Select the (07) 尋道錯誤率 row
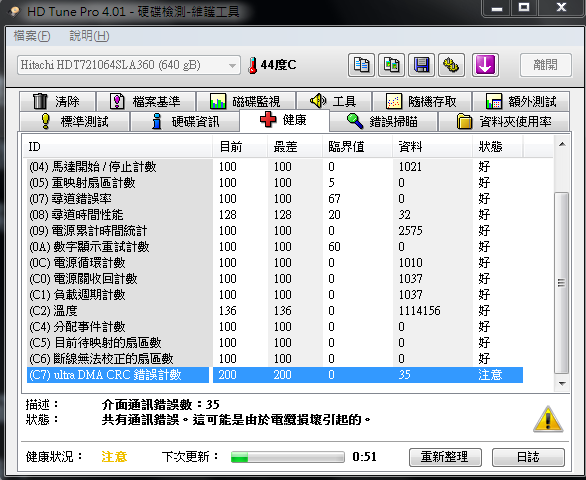 [x=275, y=199]
